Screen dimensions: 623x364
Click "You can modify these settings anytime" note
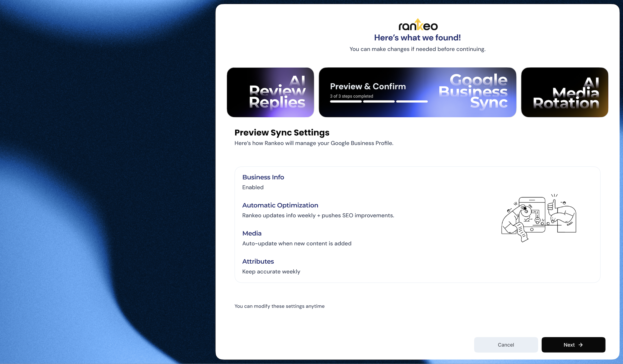tap(279, 306)
